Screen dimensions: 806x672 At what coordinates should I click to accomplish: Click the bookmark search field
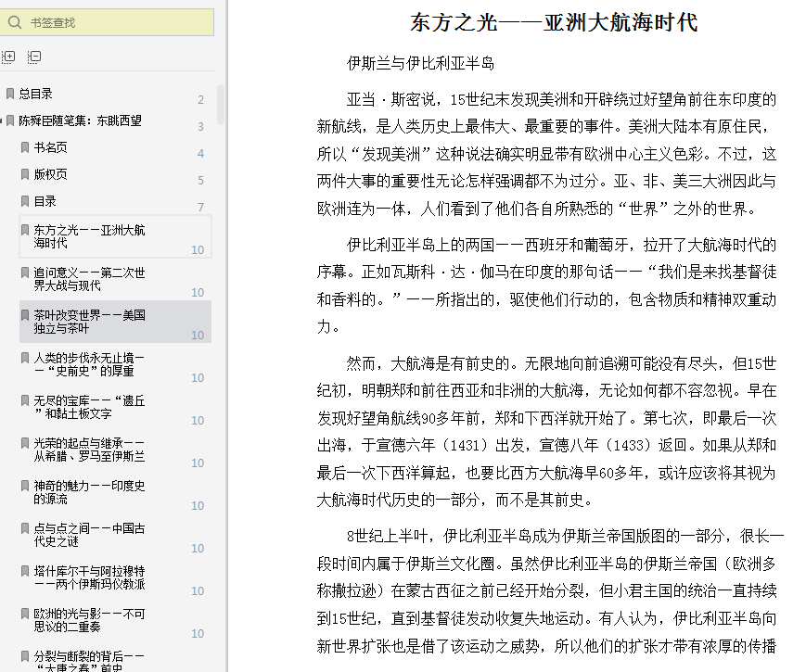[107, 22]
